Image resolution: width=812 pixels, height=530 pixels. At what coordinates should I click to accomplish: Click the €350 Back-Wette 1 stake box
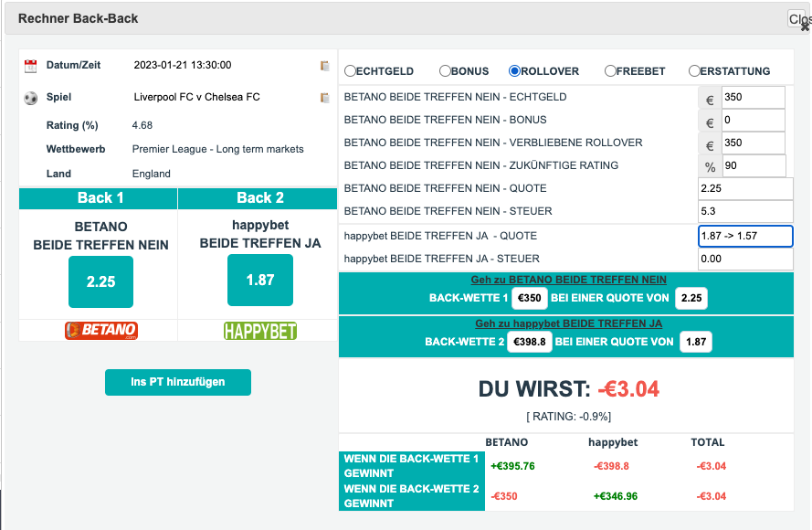[529, 298]
